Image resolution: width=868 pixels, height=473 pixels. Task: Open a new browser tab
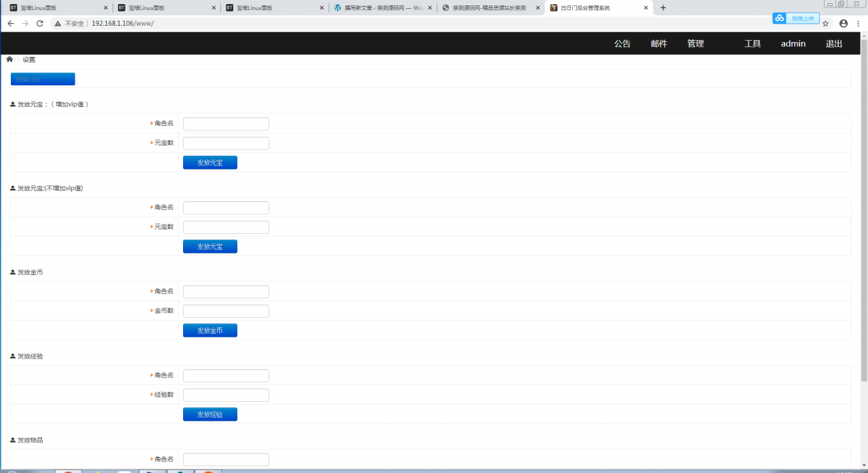[663, 8]
